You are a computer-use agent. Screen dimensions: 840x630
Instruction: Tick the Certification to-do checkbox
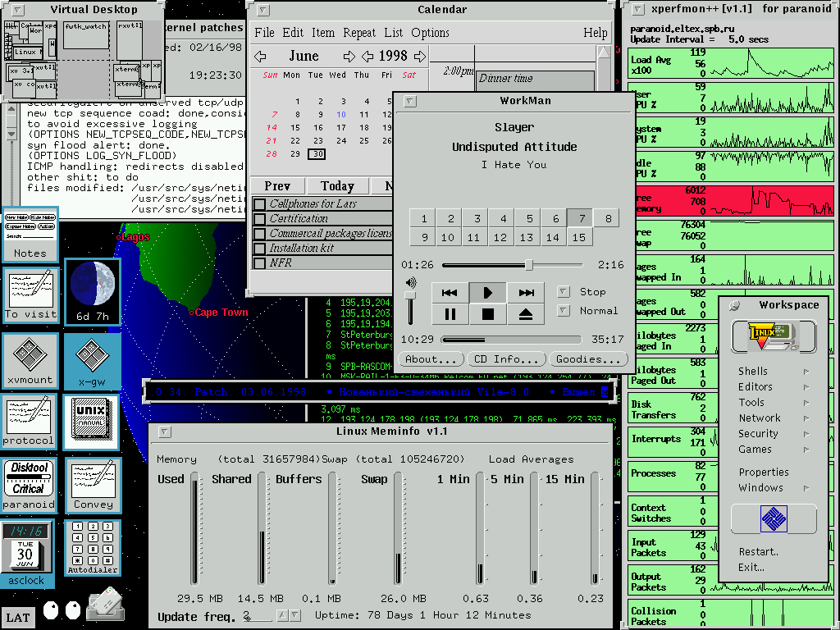[x=259, y=219]
